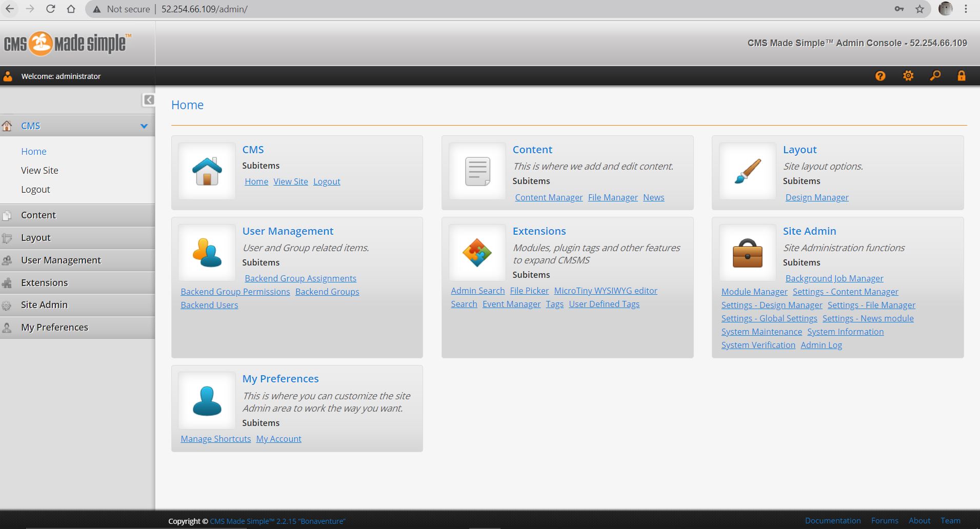Expand the Site Admin sidebar section

(44, 305)
